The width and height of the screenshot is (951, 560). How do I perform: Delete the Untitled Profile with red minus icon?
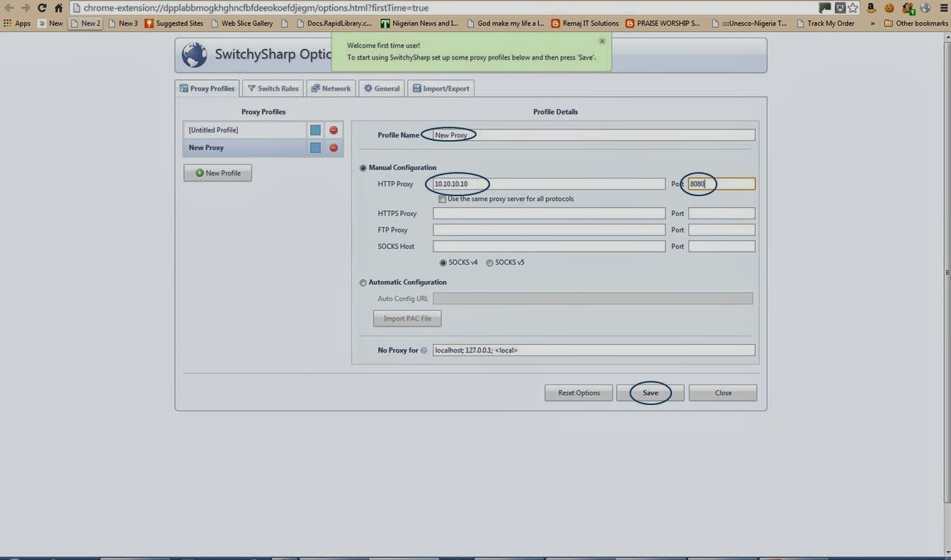tap(334, 130)
